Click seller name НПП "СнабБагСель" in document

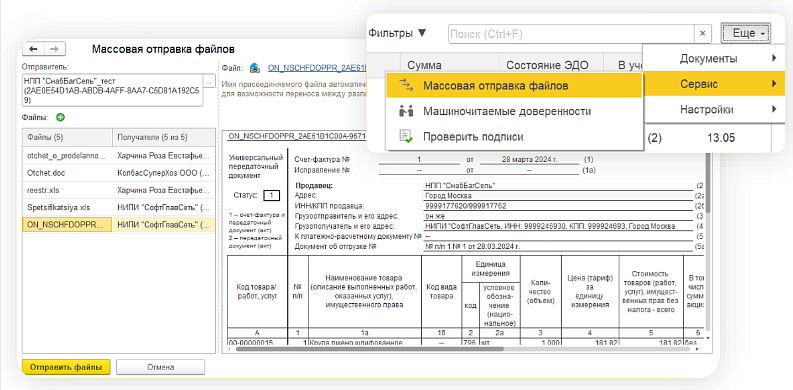click(x=460, y=186)
